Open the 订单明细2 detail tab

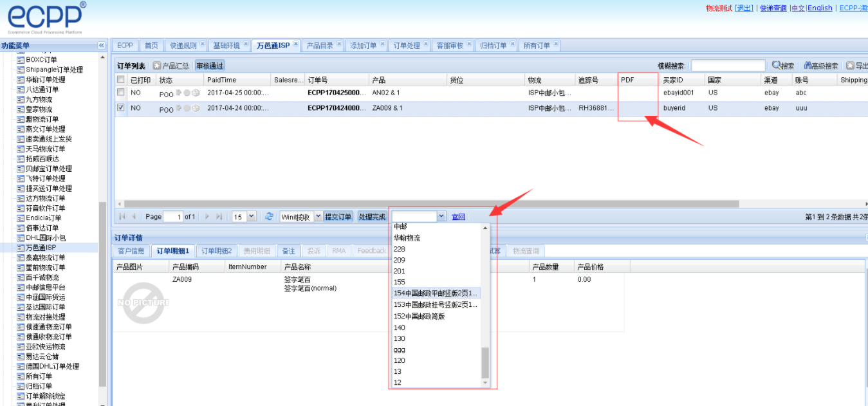(x=216, y=251)
